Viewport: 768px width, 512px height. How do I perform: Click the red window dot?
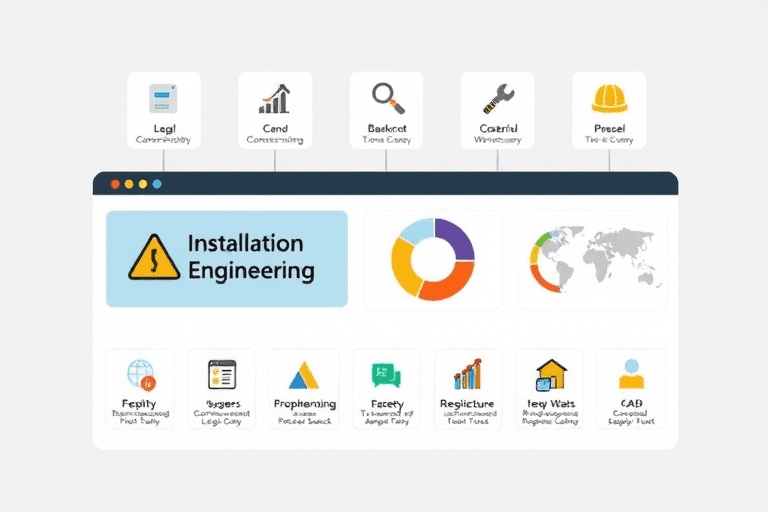[115, 184]
